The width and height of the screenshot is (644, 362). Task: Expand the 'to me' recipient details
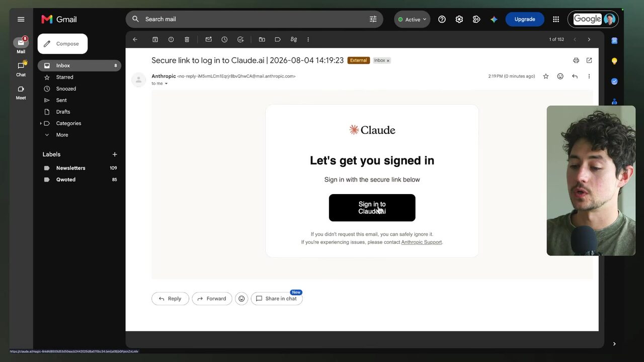(x=166, y=83)
